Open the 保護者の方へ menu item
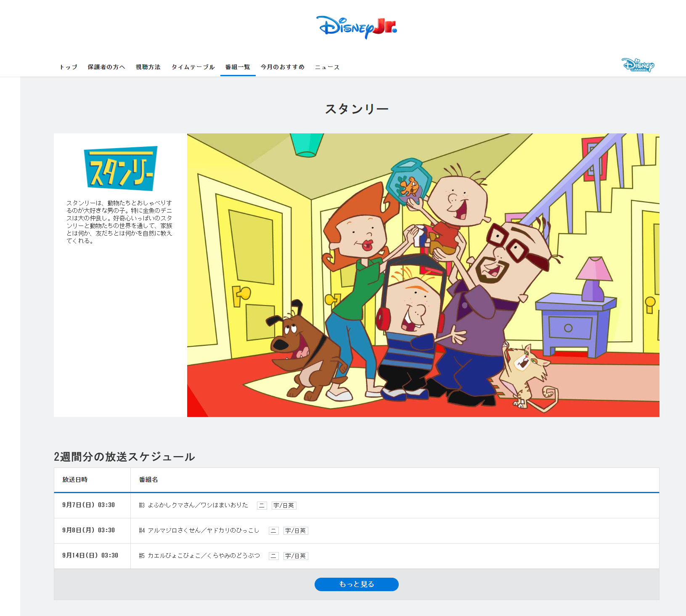This screenshot has width=686, height=616. pos(106,67)
